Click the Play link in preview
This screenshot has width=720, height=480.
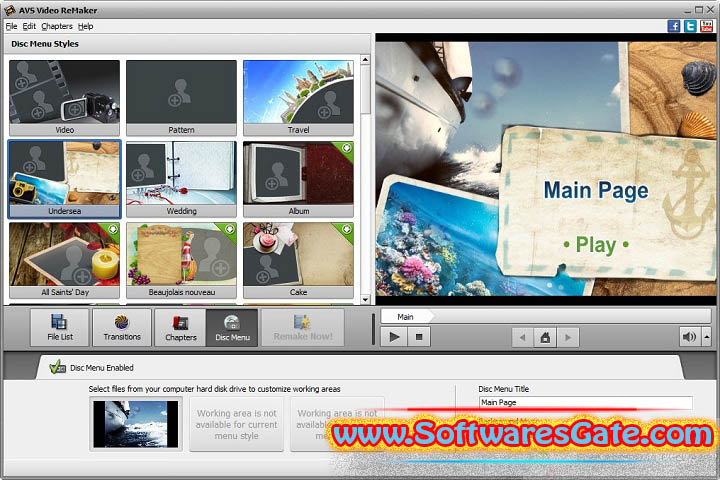point(596,244)
